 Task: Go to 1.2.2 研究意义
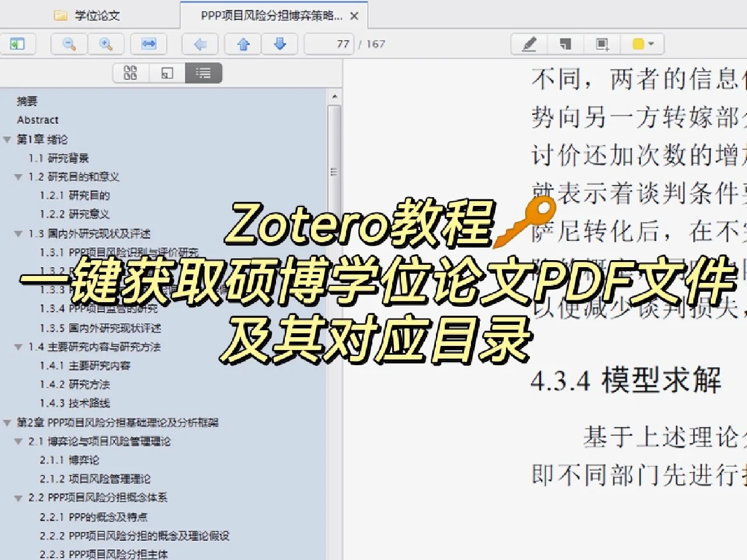coord(75,214)
